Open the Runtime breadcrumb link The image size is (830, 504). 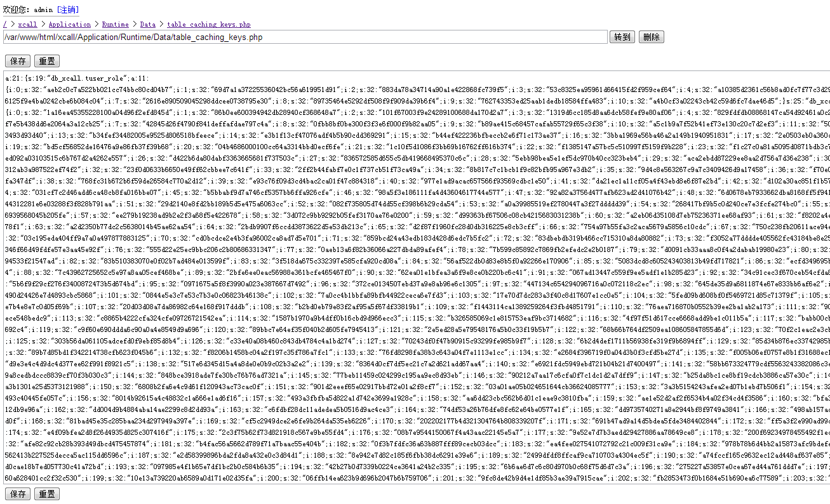(x=116, y=24)
